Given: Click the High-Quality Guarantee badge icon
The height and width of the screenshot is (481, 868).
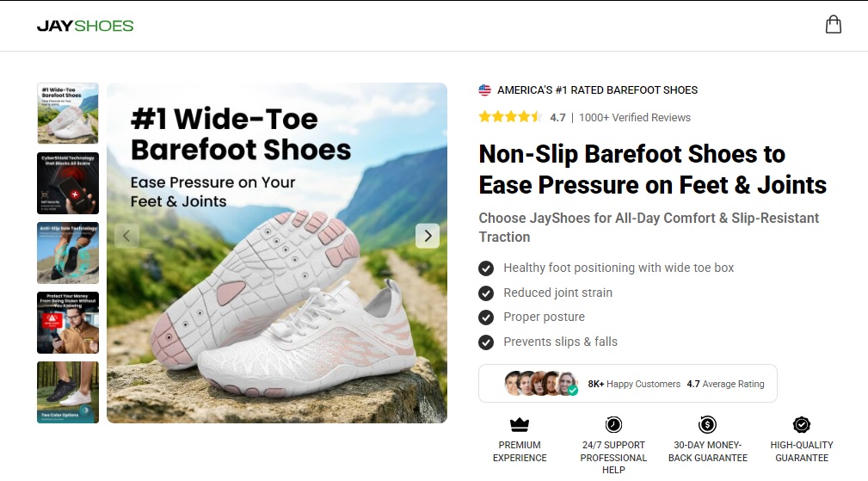Looking at the screenshot, I should (x=802, y=424).
